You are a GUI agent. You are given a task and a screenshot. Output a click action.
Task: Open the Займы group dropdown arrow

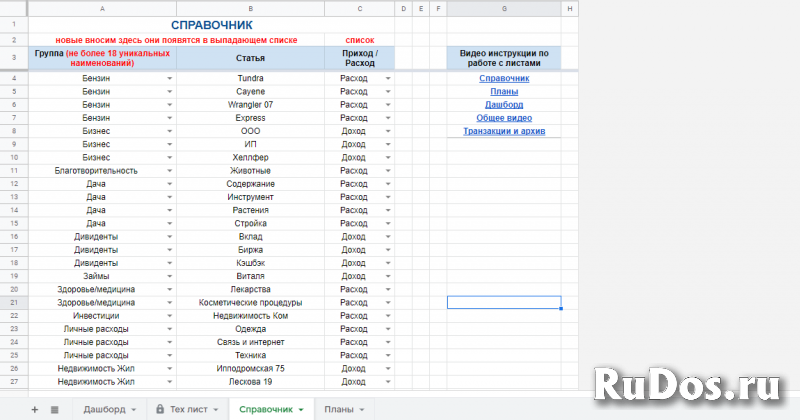(169, 276)
